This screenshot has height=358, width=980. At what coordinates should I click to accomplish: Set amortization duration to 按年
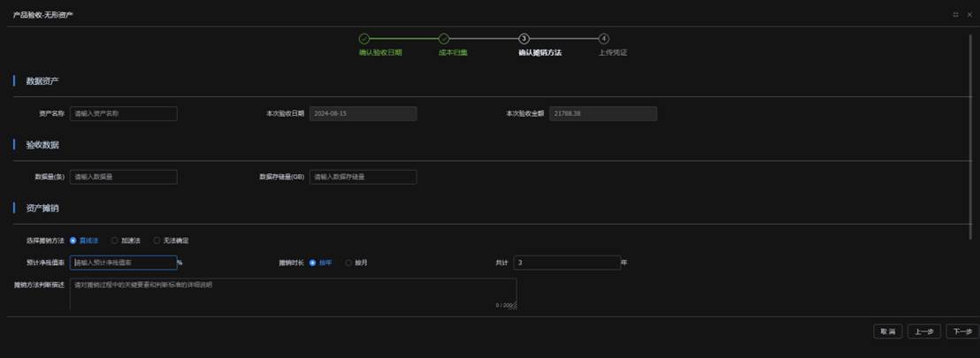tap(313, 263)
